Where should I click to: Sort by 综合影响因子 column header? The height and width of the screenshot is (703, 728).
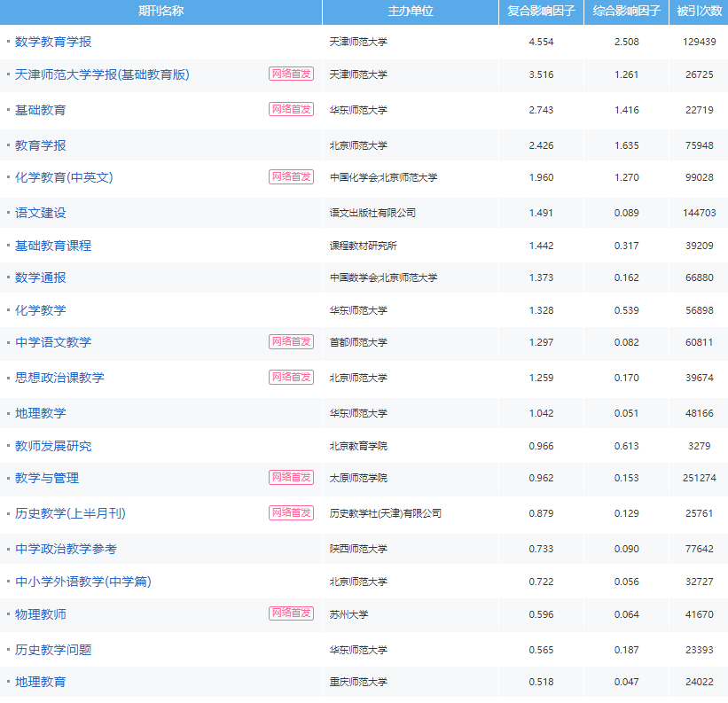(x=626, y=12)
